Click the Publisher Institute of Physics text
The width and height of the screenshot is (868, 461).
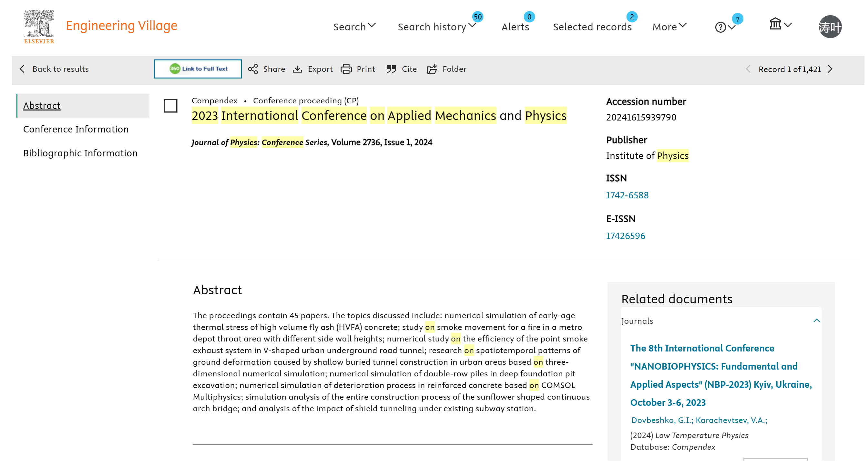pyautogui.click(x=647, y=155)
